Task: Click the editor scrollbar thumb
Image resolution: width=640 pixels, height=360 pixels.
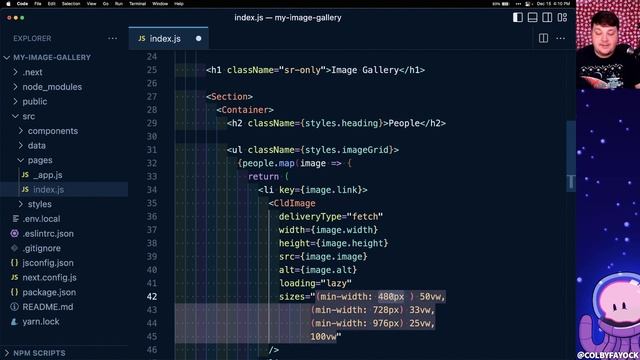Action: point(571,155)
